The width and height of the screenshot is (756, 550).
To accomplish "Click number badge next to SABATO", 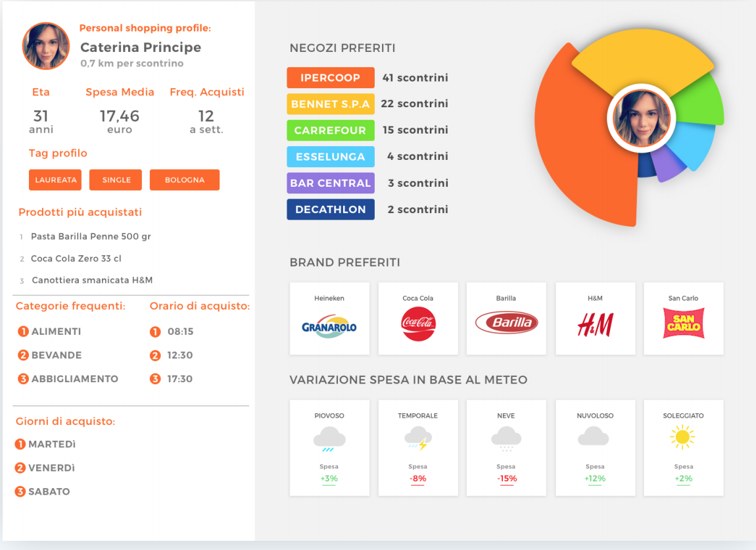I will 20,491.
